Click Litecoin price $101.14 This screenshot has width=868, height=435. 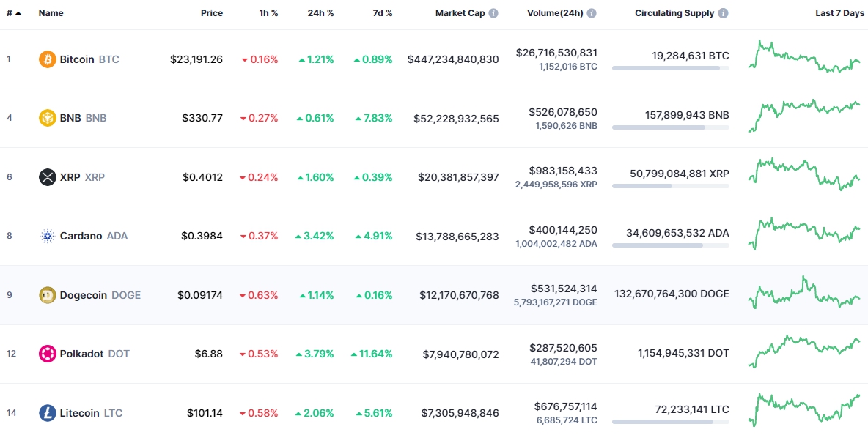(205, 413)
